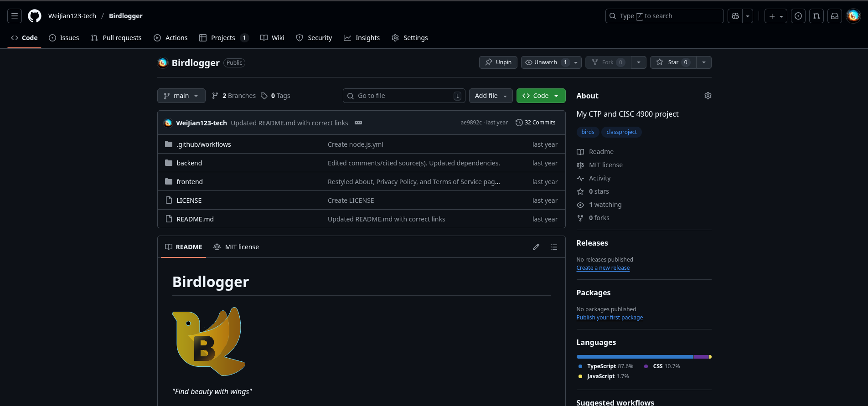Viewport: 868px width, 406px height.
Task: Unpin the Birdlogger repository
Action: click(x=498, y=62)
